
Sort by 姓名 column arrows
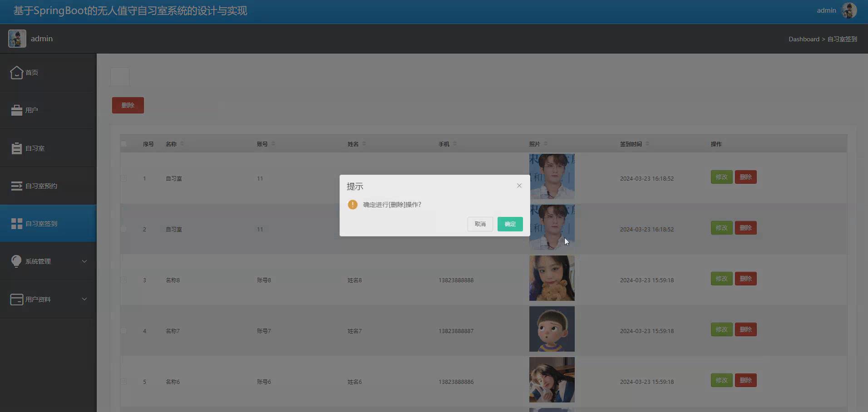point(364,144)
